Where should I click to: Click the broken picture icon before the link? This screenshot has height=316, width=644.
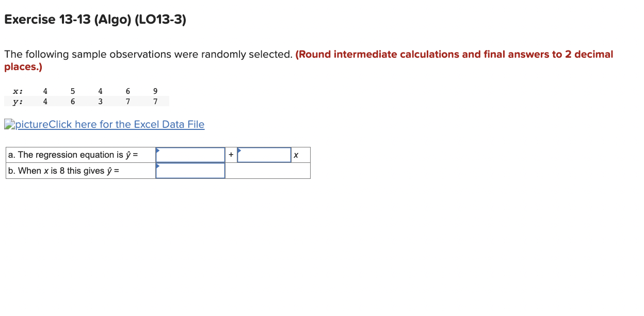pos(8,124)
